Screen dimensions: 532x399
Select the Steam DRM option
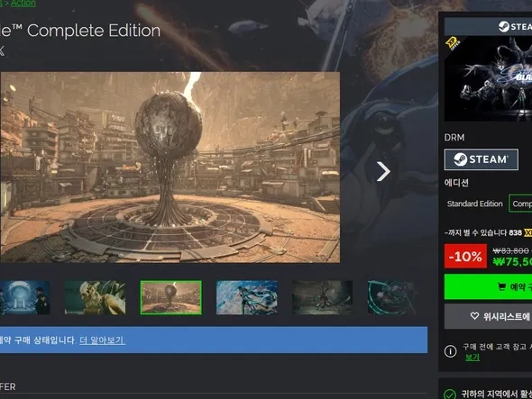click(x=482, y=159)
